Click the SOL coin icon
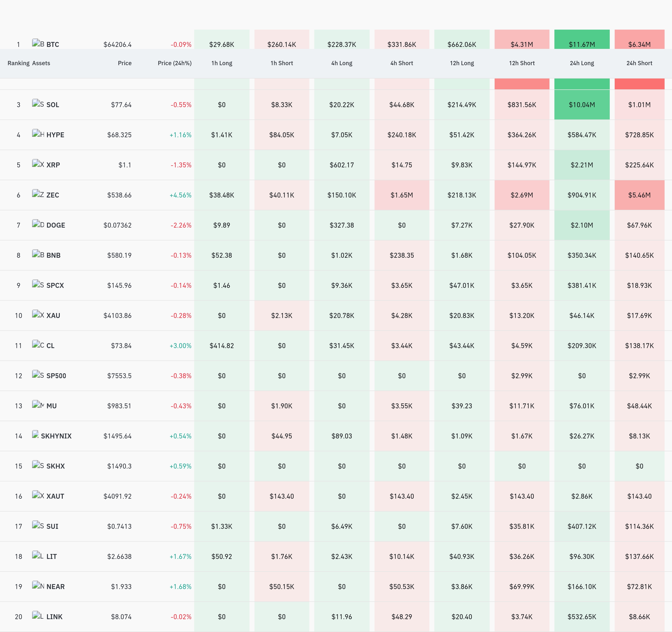Screen dimensions: 672x632 pos(38,104)
